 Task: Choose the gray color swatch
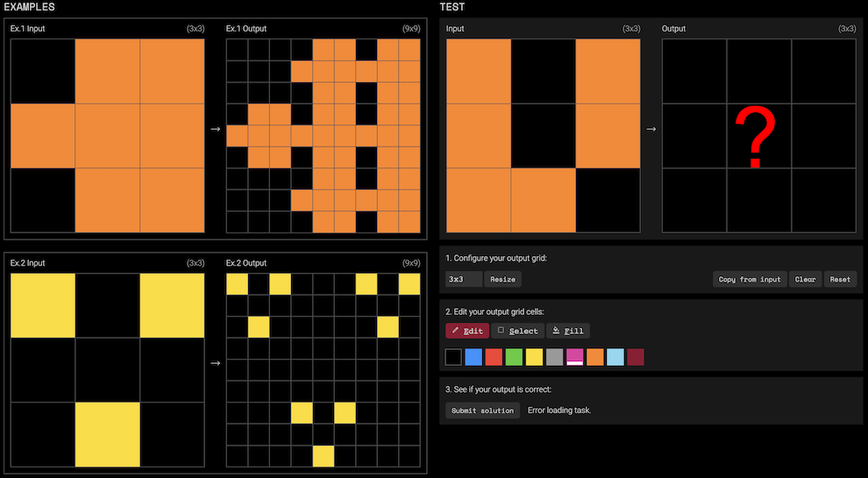pos(554,357)
